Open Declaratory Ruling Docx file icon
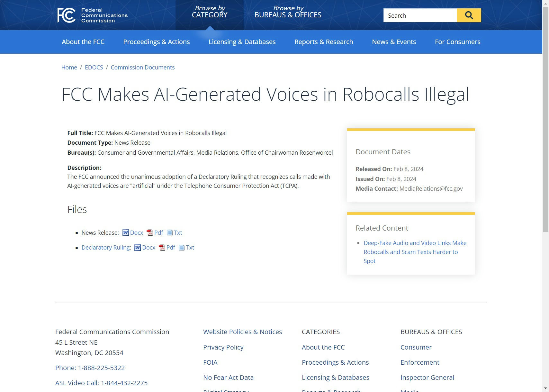This screenshot has width=549, height=392. 138,248
